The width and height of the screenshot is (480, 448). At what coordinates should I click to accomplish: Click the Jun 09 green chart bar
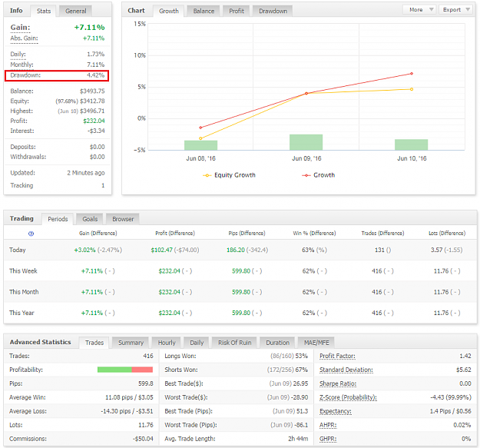(306, 142)
